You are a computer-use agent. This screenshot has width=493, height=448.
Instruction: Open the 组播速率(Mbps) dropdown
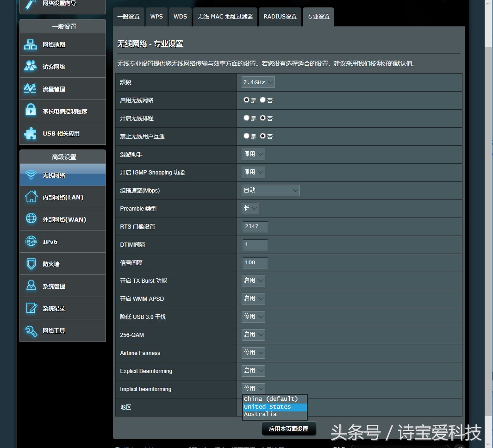[270, 190]
